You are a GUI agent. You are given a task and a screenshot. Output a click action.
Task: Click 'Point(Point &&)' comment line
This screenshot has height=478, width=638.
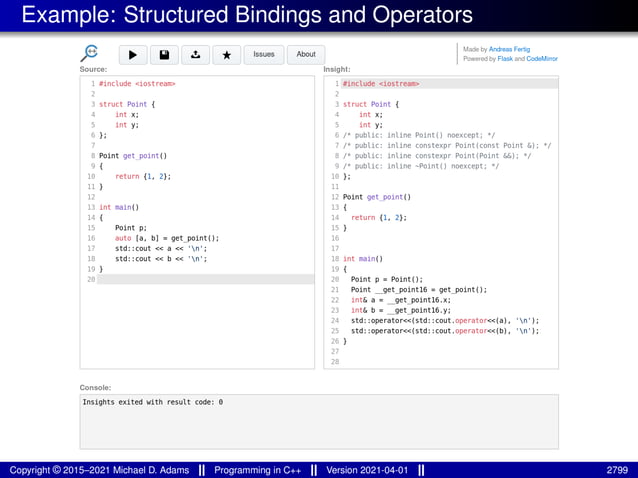(x=437, y=155)
